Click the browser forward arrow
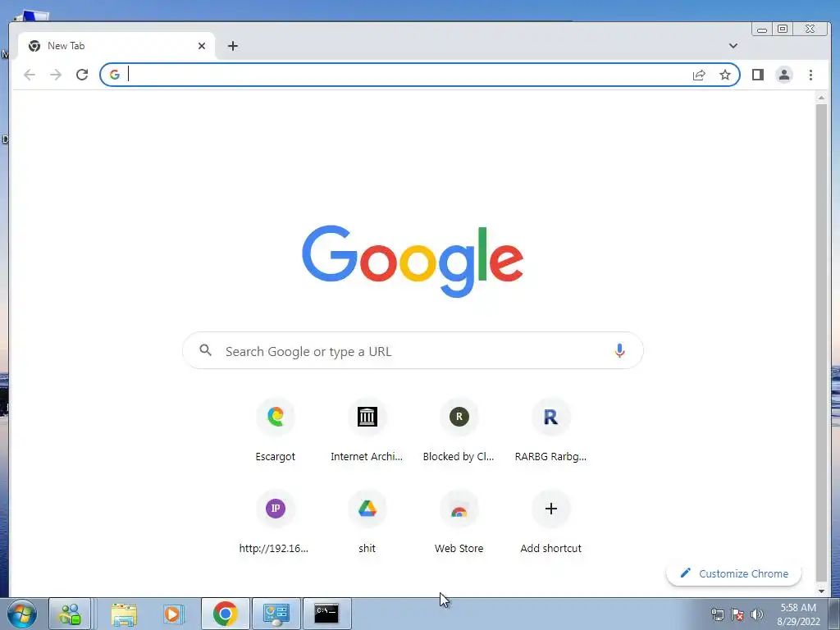The width and height of the screenshot is (840, 630). click(x=56, y=75)
